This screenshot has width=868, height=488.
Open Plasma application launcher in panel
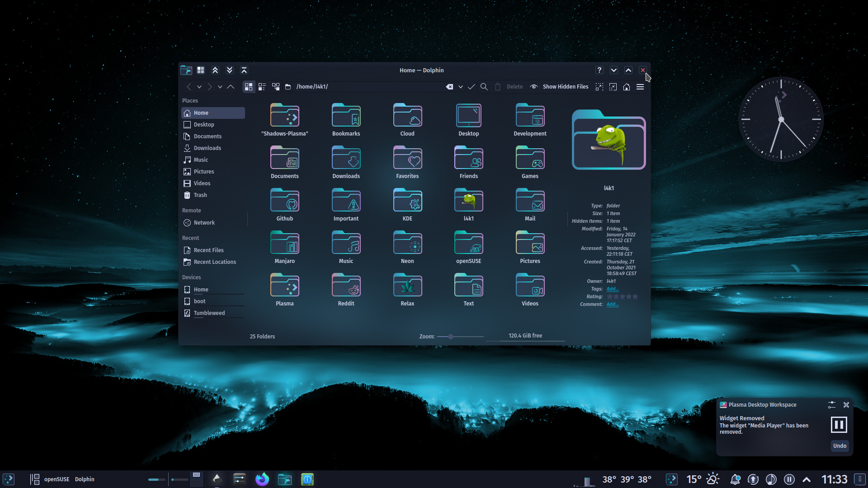point(9,479)
